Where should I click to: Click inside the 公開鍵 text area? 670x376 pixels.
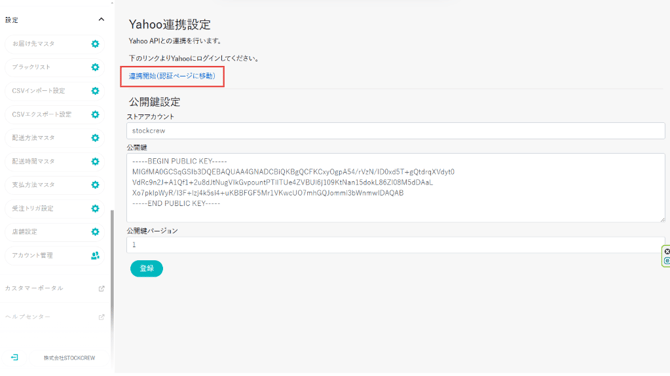point(395,188)
